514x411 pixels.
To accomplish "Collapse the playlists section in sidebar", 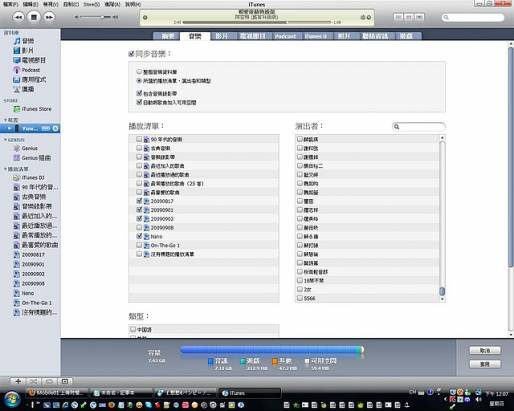I will point(5,169).
